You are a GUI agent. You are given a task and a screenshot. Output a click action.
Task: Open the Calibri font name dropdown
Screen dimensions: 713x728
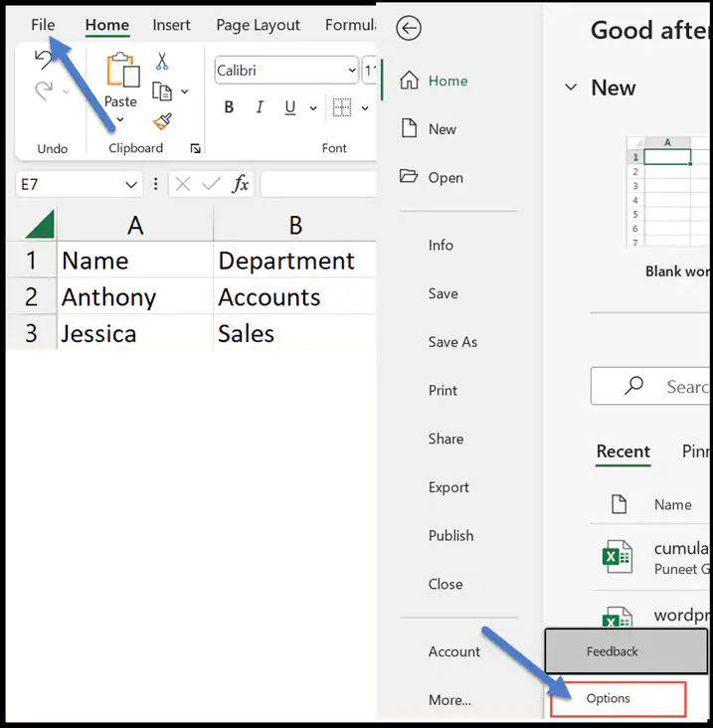pos(352,70)
